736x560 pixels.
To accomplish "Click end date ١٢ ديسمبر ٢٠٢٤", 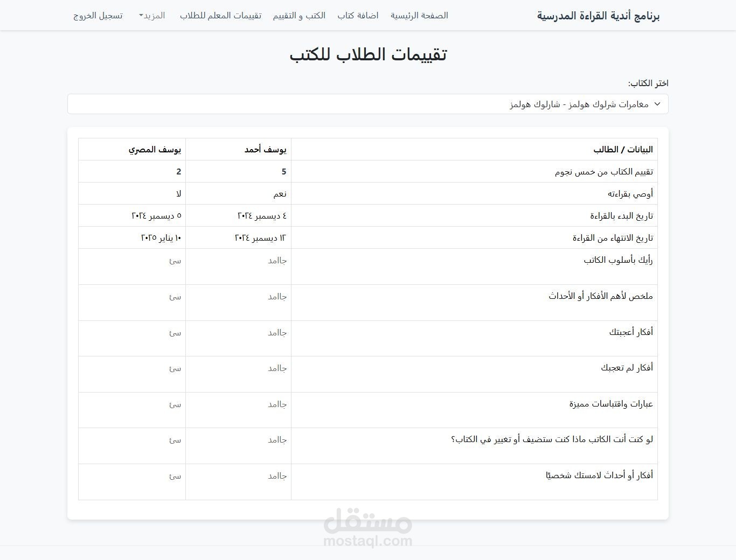I will [261, 238].
